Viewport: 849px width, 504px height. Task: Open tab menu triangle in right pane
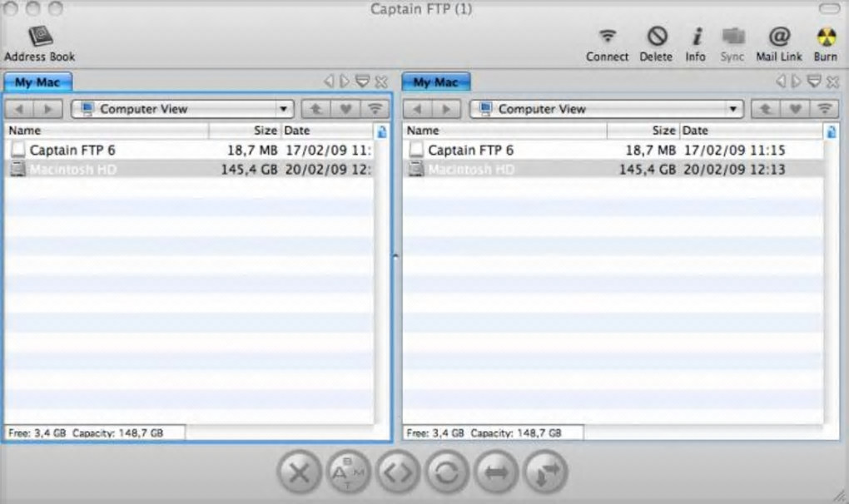pos(814,82)
